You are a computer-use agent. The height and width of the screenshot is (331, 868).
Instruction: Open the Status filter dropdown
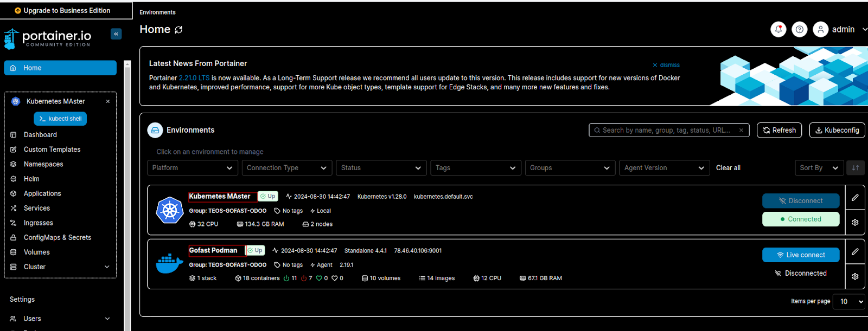(x=381, y=168)
